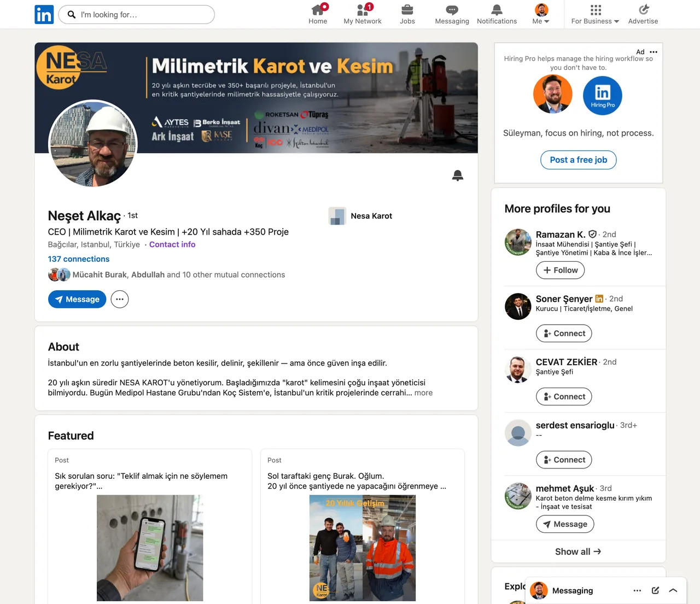Connect with CEVAT ZEKİER

pyautogui.click(x=564, y=397)
